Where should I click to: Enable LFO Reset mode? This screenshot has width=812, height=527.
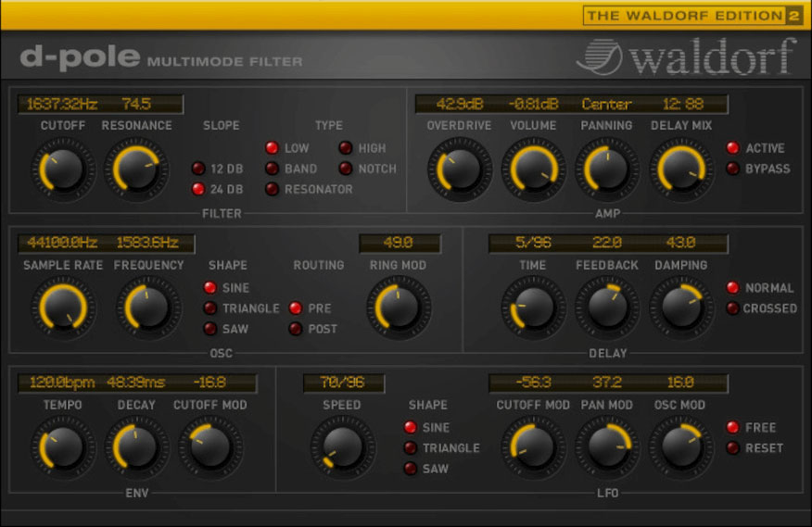[x=732, y=448]
